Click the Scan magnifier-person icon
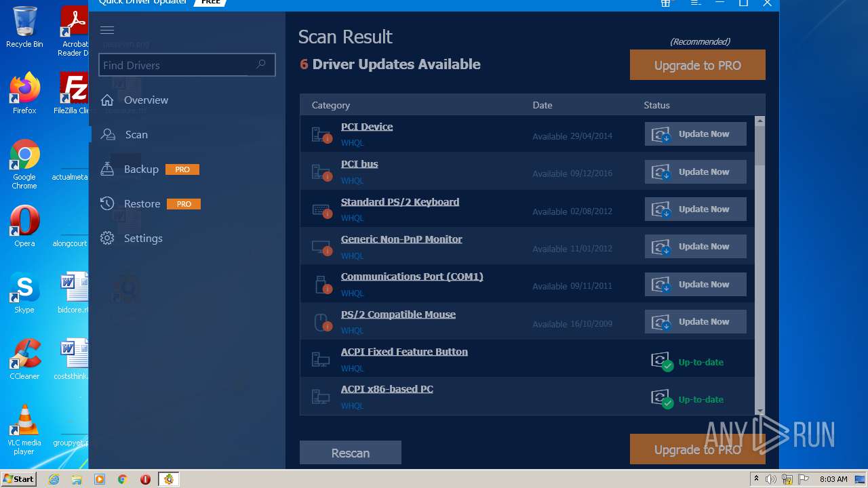This screenshot has height=488, width=868. coord(107,134)
